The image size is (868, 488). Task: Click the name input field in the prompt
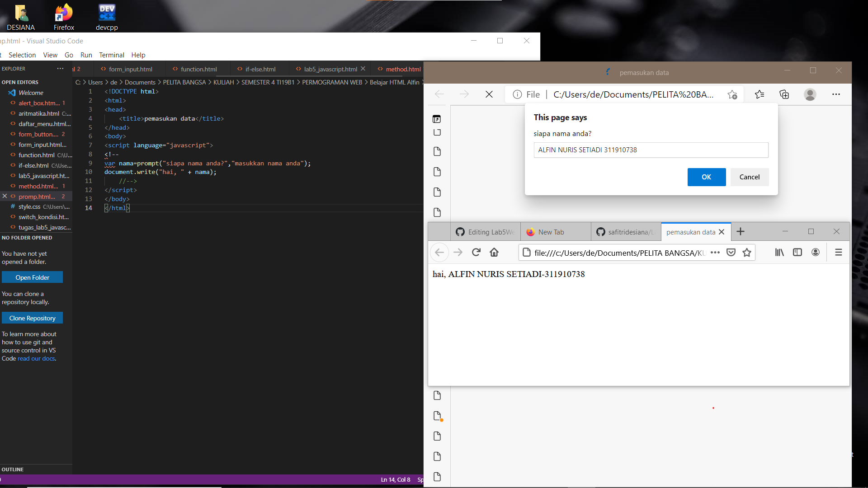[x=651, y=150]
